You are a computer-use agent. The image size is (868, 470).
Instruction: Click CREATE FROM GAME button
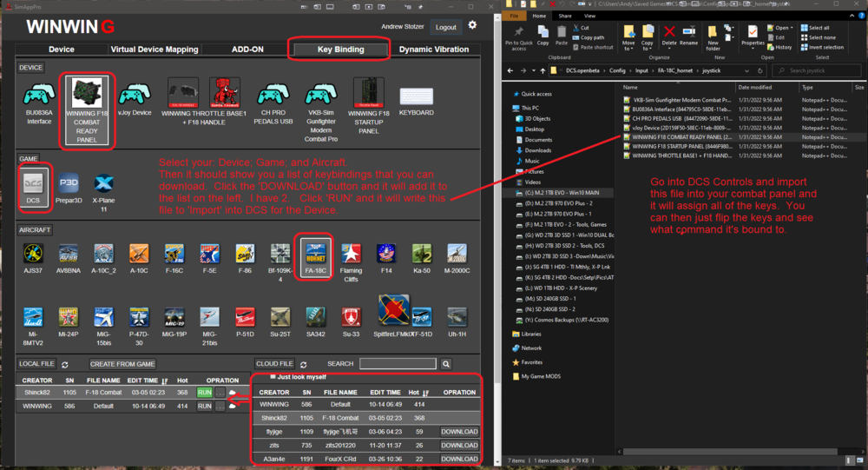coord(123,364)
